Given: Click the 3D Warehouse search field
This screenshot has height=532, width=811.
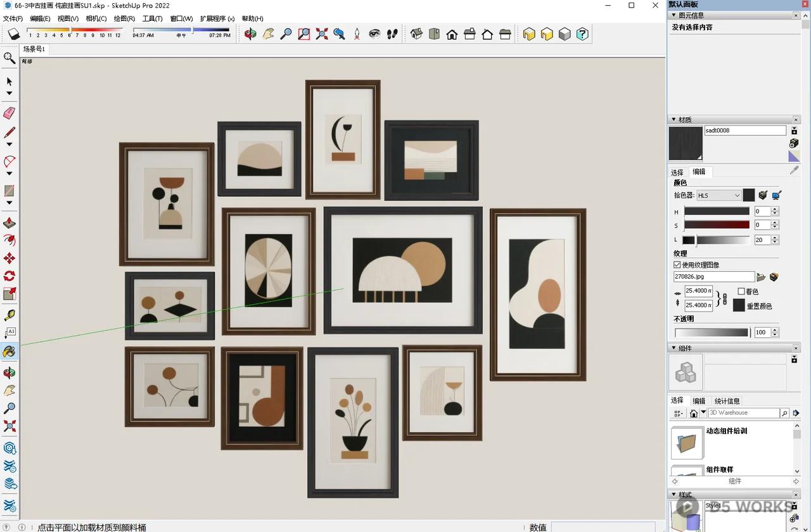Looking at the screenshot, I should tap(743, 413).
